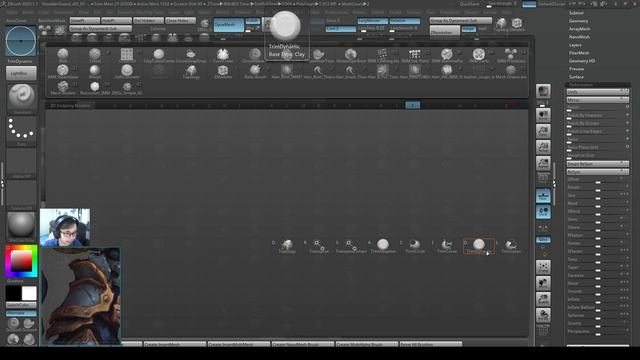This screenshot has width=640, height=360.
Task: Choose the TrimDynamic brush in bottom row
Action: pos(478,246)
